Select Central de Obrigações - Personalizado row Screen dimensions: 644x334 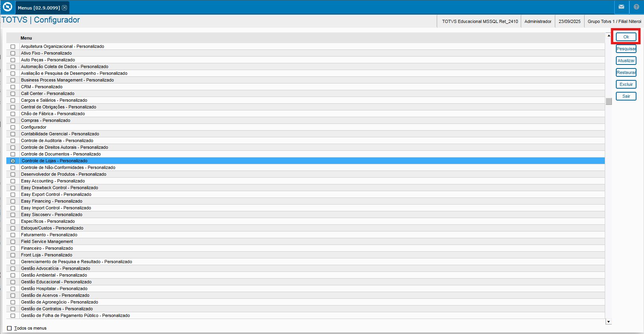click(x=306, y=107)
